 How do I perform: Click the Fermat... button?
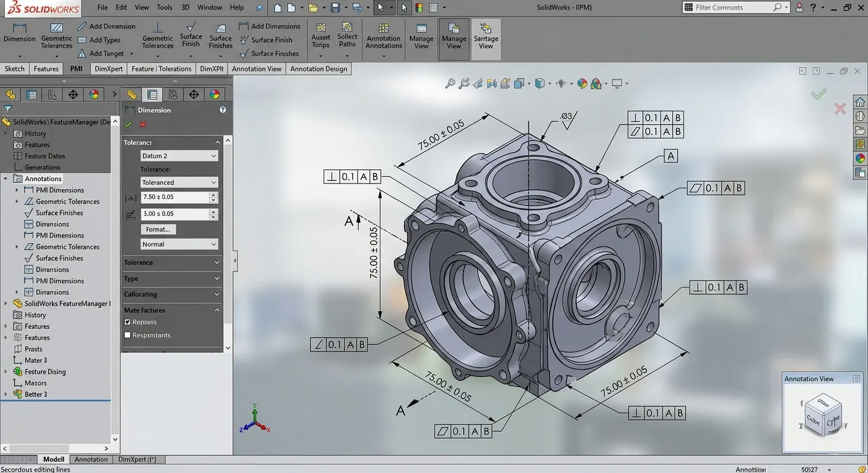(158, 229)
